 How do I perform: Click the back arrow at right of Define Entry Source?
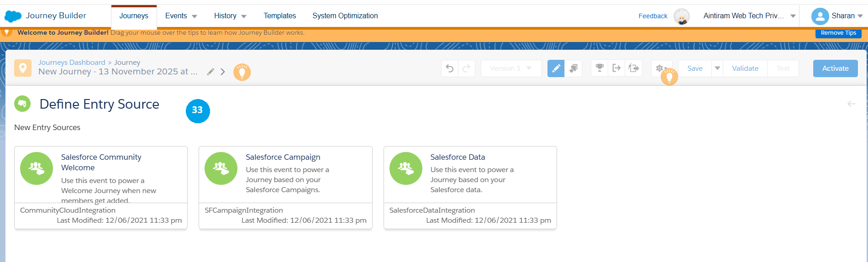click(851, 104)
